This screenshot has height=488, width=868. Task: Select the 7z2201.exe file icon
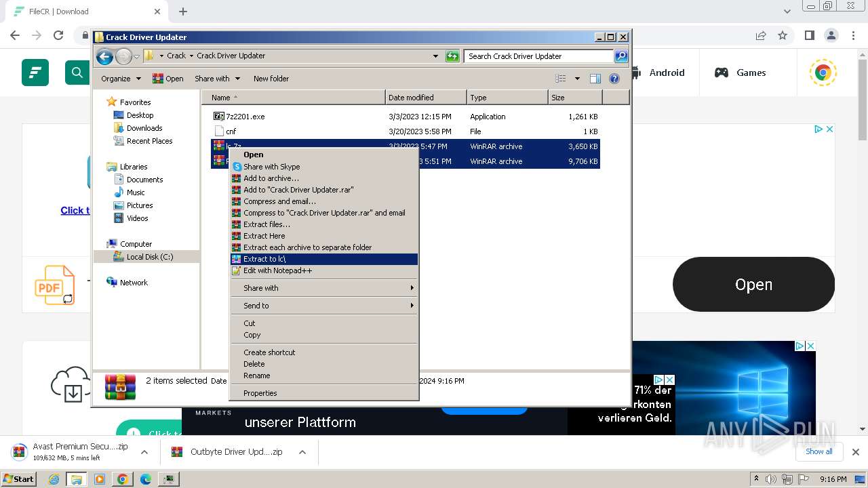pos(218,117)
